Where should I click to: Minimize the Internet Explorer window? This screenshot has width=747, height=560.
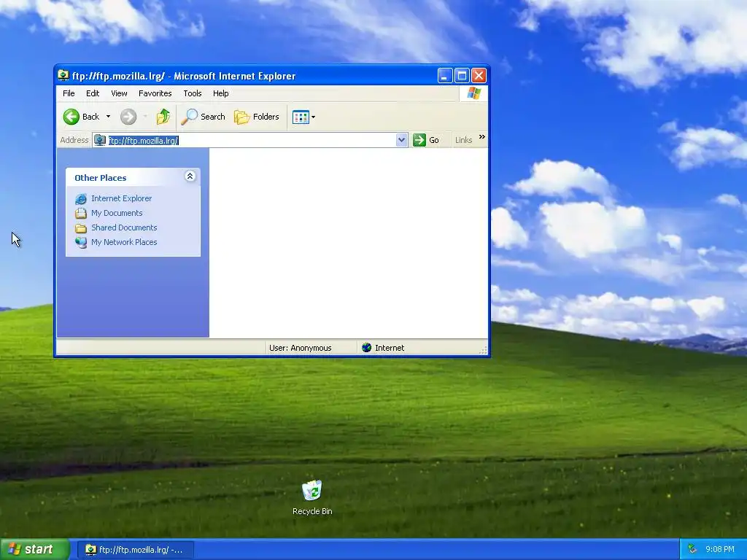pyautogui.click(x=444, y=76)
